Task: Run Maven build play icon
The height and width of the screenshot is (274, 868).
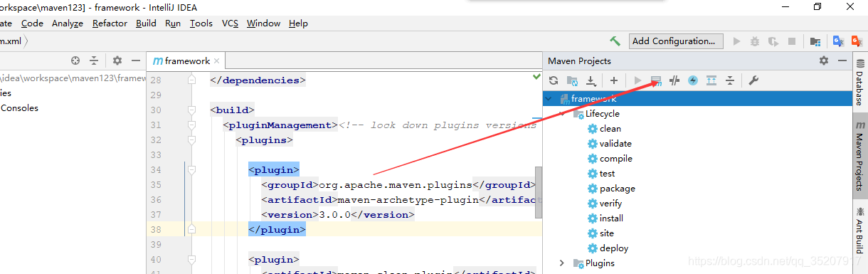Action: 637,80
